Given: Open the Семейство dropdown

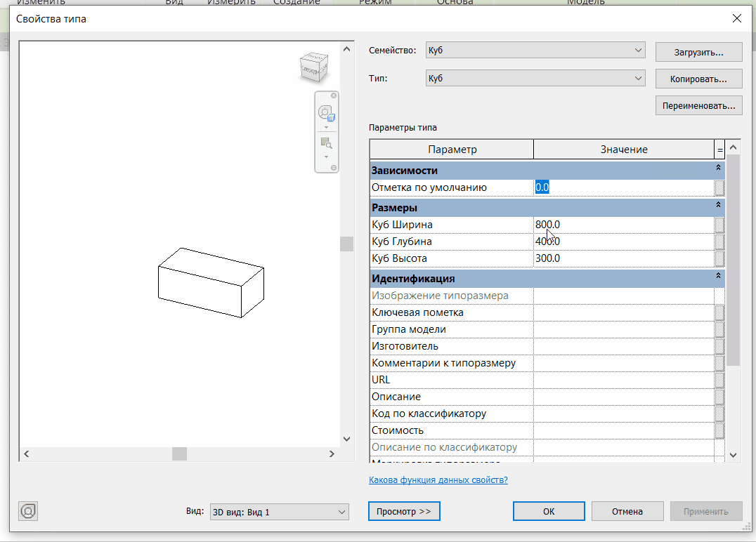Looking at the screenshot, I should [x=535, y=50].
